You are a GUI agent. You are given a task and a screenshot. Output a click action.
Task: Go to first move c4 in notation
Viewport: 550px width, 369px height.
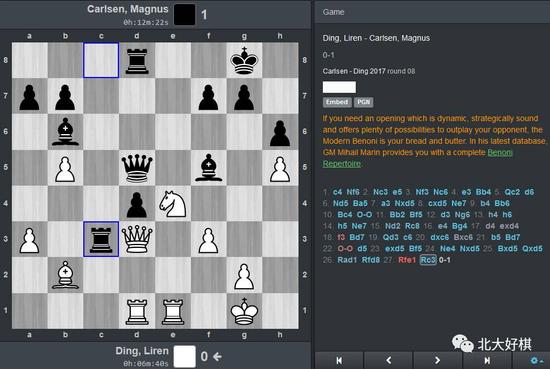click(337, 192)
